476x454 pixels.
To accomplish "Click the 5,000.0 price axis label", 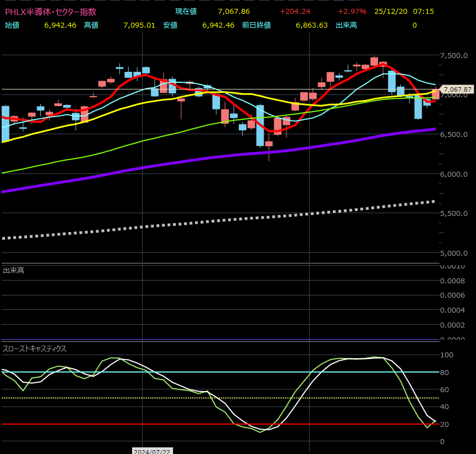I will tap(453, 253).
